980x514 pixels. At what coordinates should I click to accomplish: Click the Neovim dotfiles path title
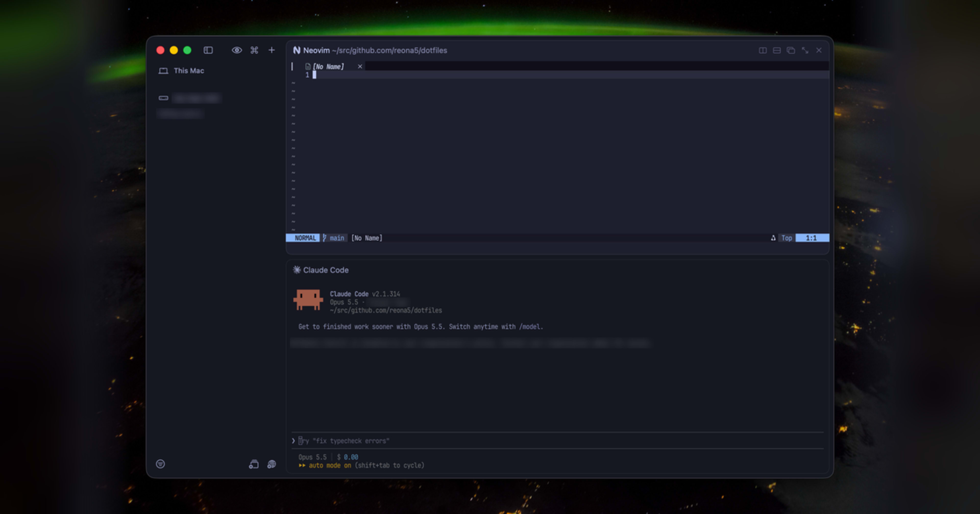pyautogui.click(x=389, y=50)
